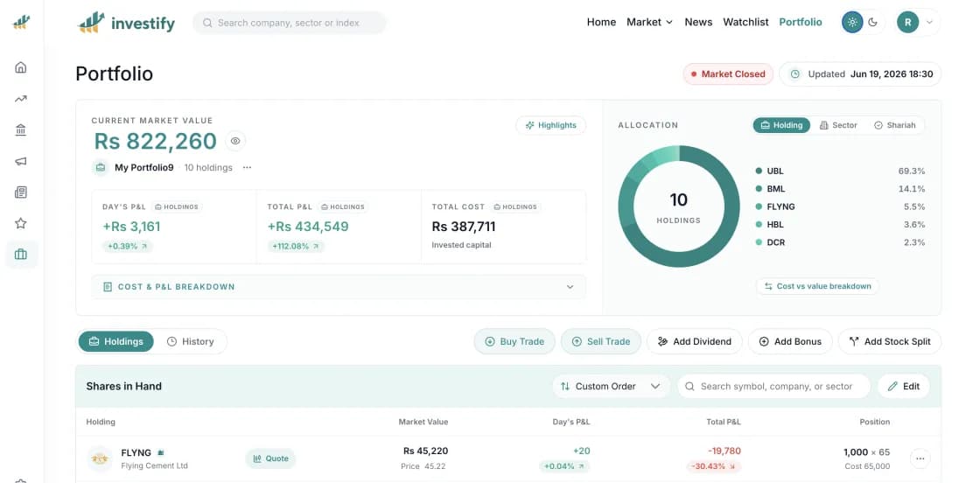Click My Portfolio9 name
The image size is (980, 483).
tap(143, 167)
